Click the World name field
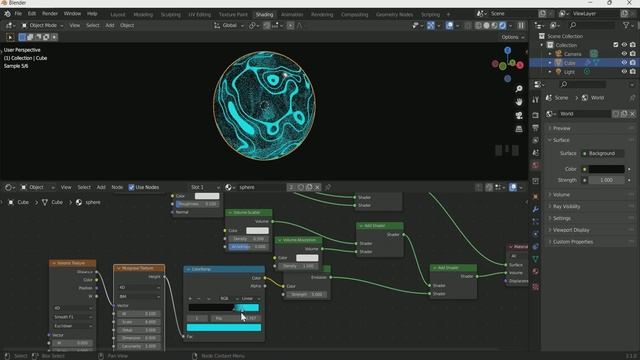 [584, 114]
